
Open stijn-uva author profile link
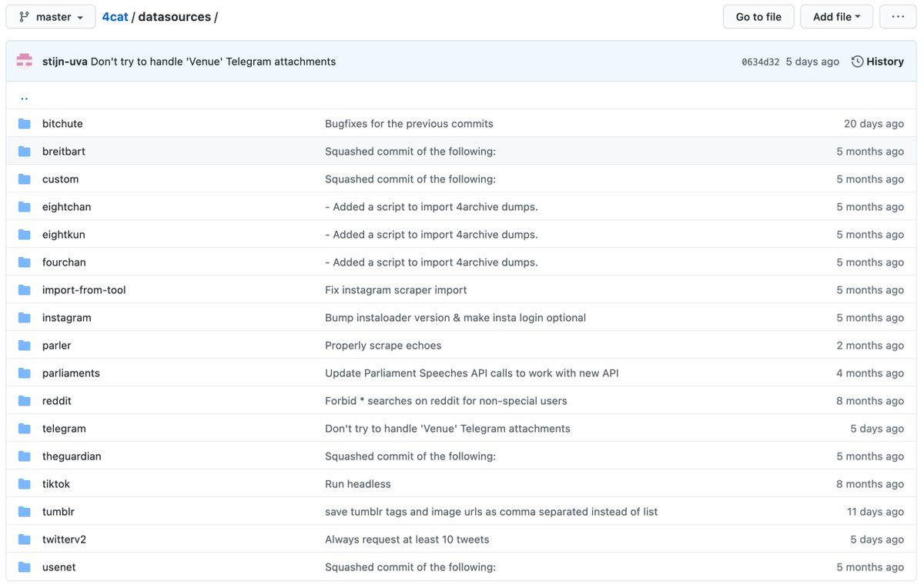click(65, 62)
